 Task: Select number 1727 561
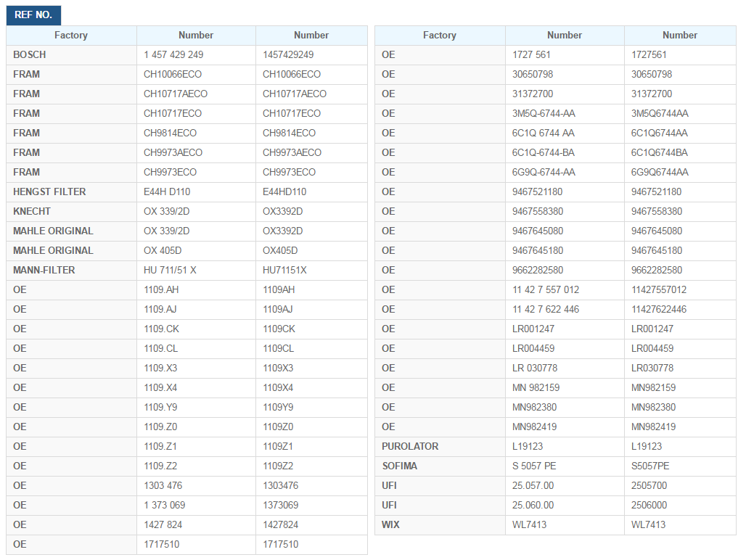[x=531, y=54]
